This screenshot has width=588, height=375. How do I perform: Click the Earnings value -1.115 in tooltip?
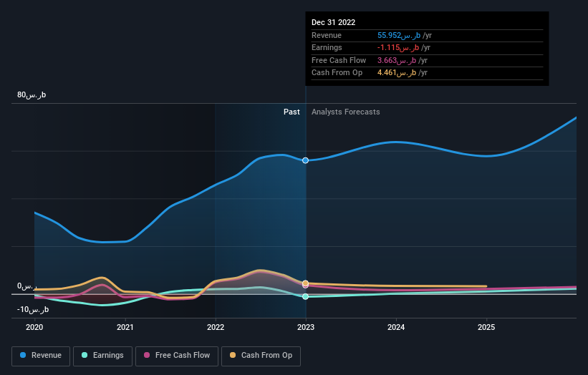coord(398,47)
